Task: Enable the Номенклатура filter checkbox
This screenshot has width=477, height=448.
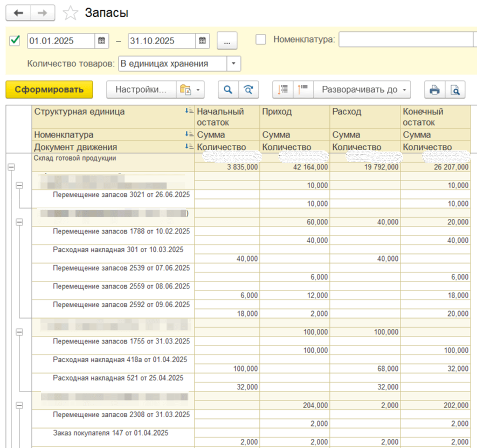Action: pyautogui.click(x=261, y=39)
